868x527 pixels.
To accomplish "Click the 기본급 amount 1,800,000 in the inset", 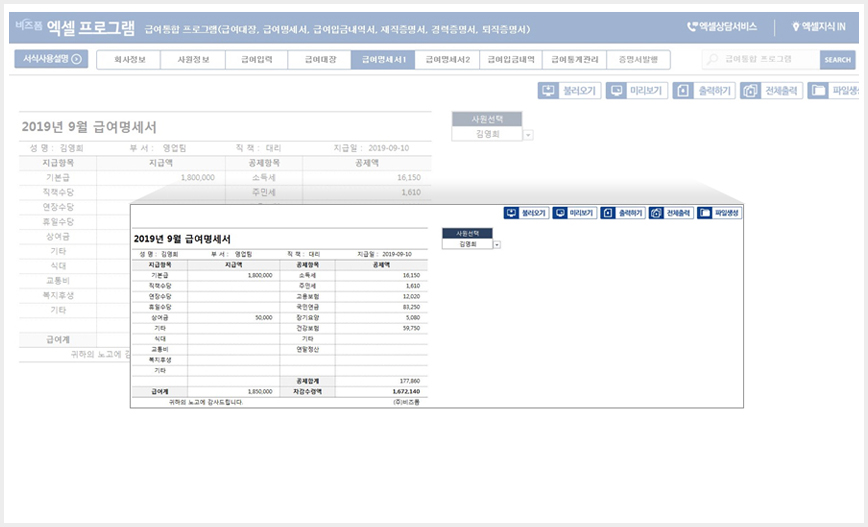I will pyautogui.click(x=260, y=275).
